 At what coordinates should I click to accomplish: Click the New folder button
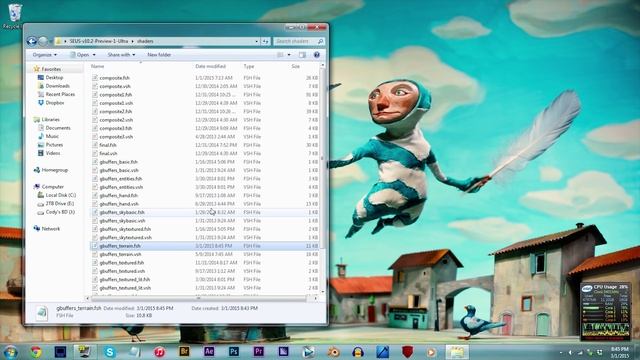coord(159,55)
